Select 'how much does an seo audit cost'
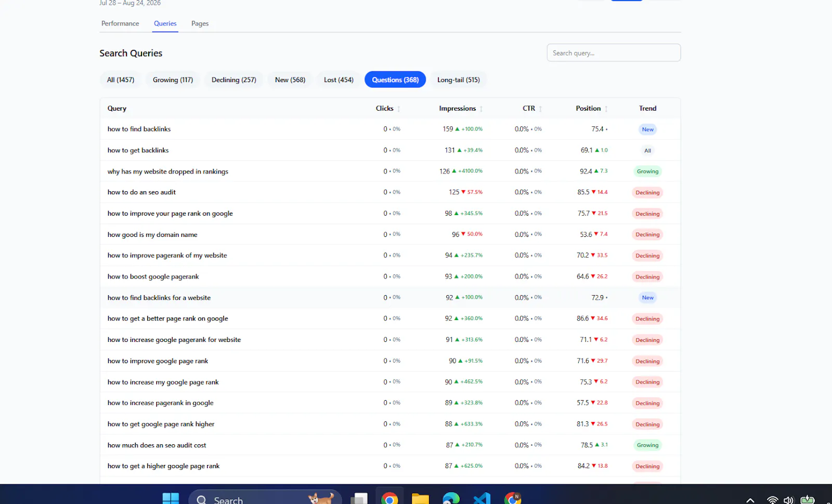 [157, 445]
